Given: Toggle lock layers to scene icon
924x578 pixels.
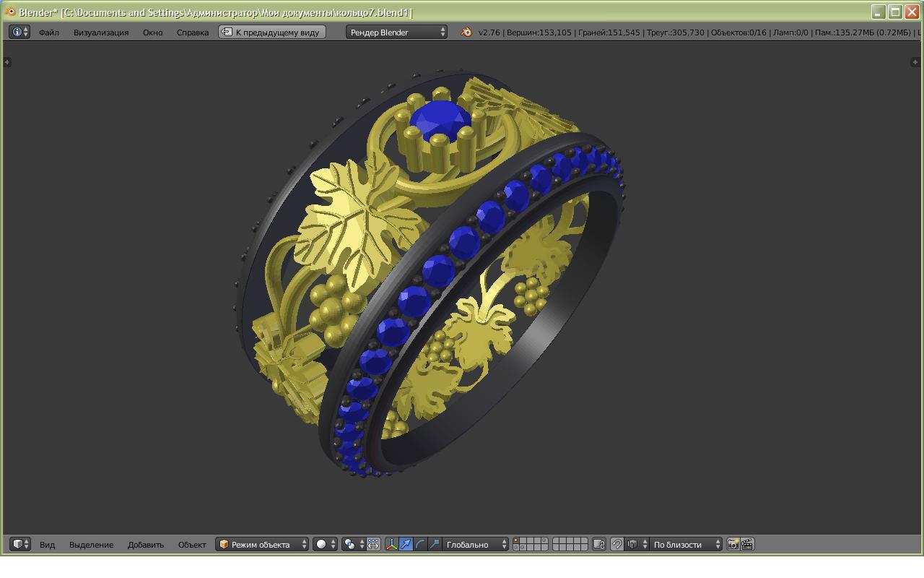Looking at the screenshot, I should pos(599,544).
